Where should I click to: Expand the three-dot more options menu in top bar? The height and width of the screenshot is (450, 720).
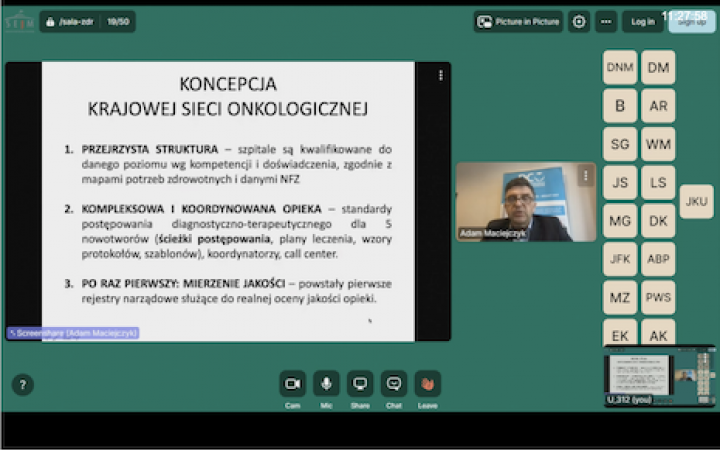coord(606,21)
